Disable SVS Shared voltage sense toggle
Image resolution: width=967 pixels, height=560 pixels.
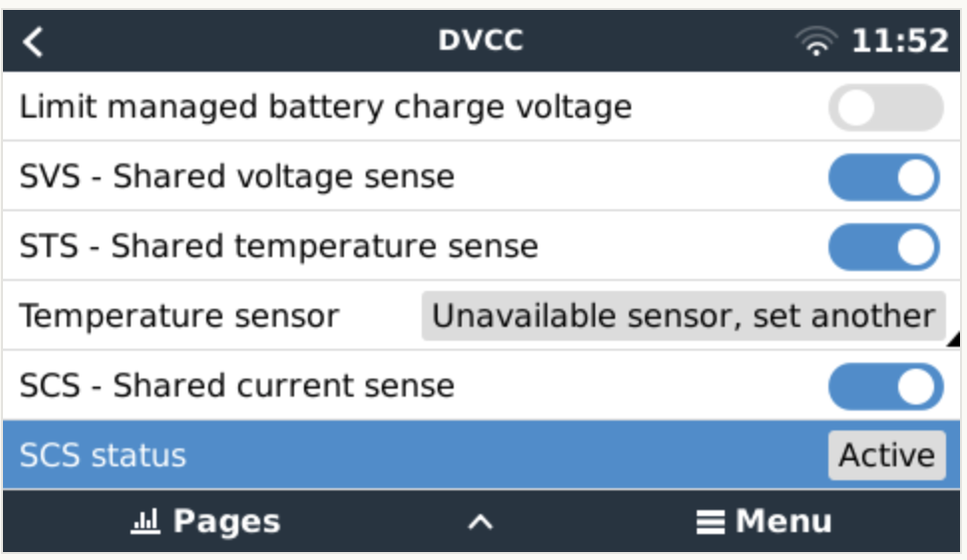pos(885,177)
